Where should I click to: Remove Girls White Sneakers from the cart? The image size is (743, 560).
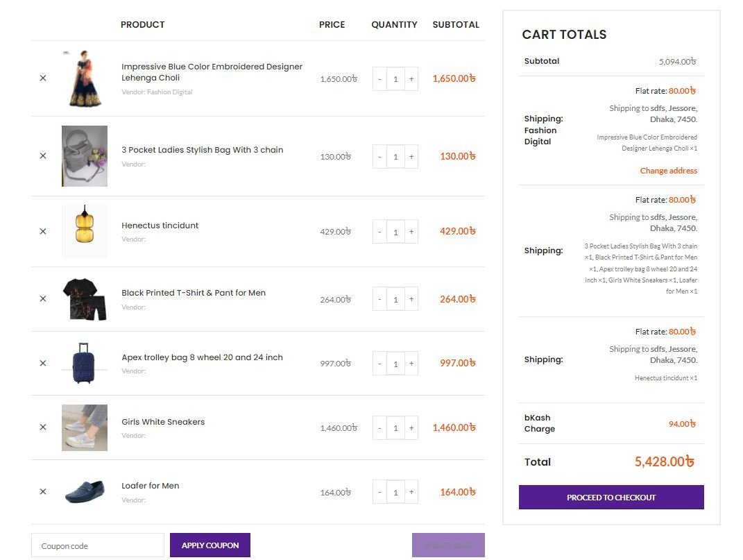pyautogui.click(x=42, y=427)
